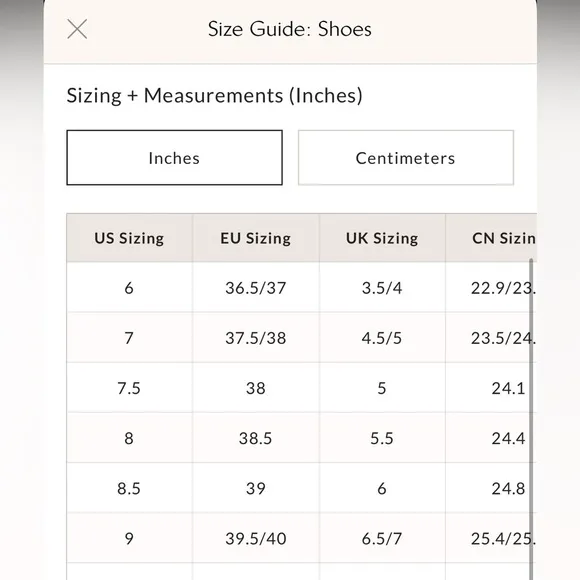Select UK size 4.5/5 cell

click(382, 338)
